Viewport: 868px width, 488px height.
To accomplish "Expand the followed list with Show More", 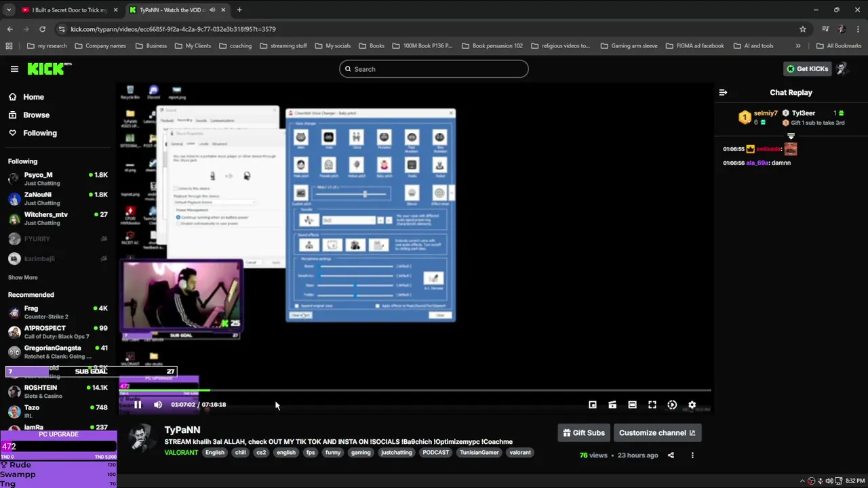I will 22,277.
